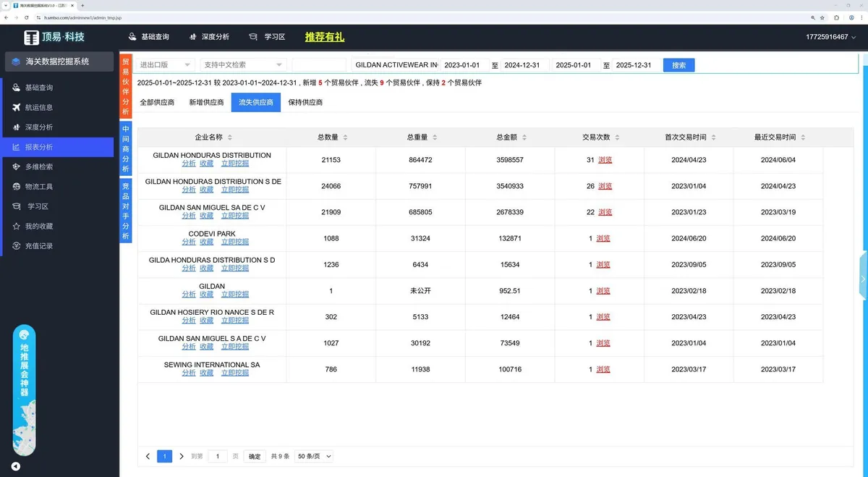Click the 确定 pagination button
The height and width of the screenshot is (477, 868).
pyautogui.click(x=255, y=457)
